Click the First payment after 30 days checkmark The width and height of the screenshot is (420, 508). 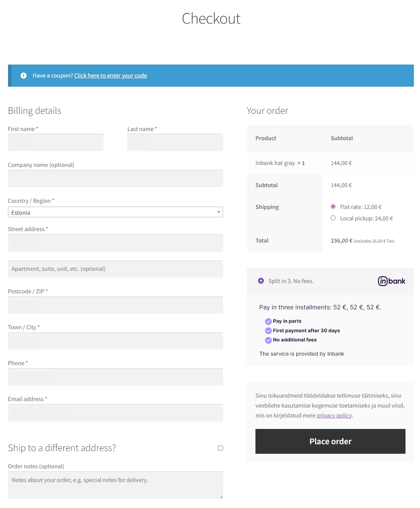click(268, 331)
